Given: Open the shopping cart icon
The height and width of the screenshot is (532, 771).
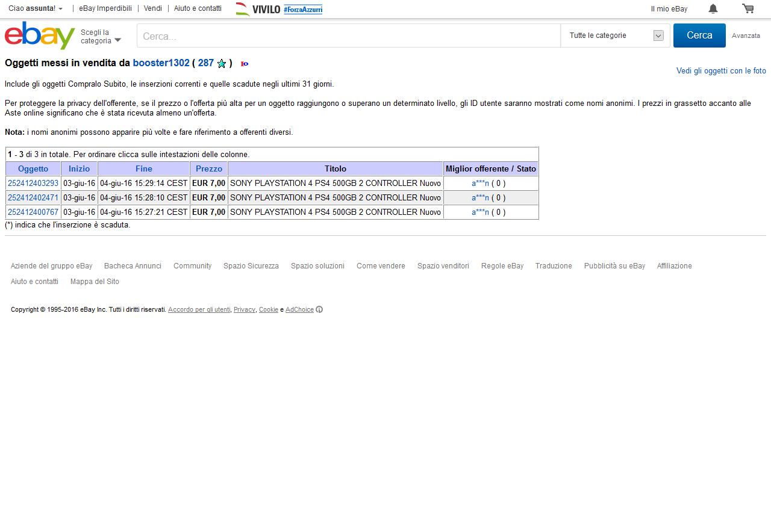Looking at the screenshot, I should click(x=748, y=8).
